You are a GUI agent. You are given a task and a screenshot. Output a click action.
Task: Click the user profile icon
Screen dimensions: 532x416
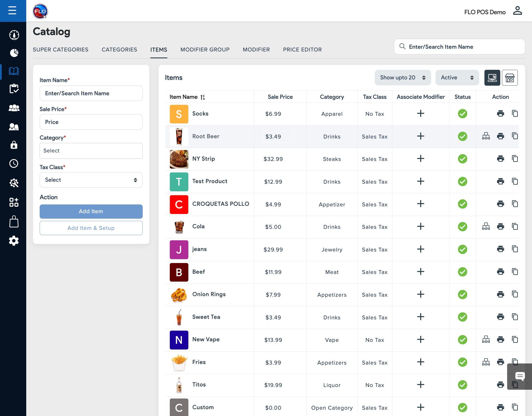[517, 11]
